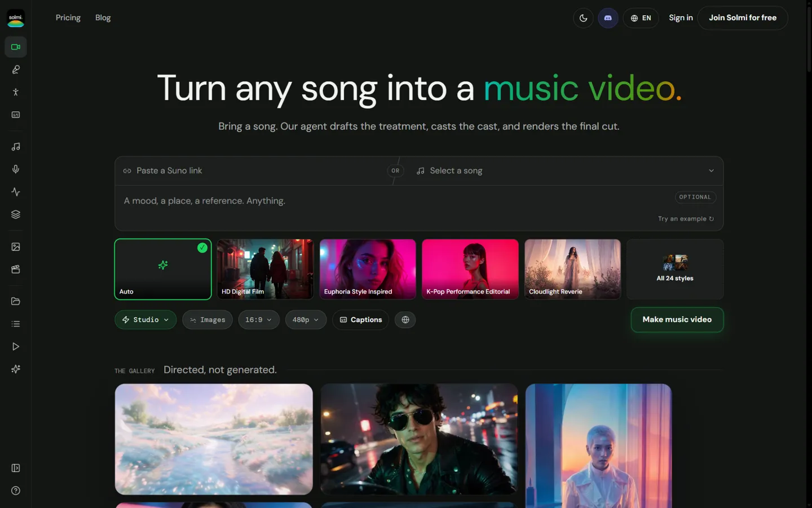
Task: Open the clapperboard sidebar icon
Action: (x=16, y=269)
